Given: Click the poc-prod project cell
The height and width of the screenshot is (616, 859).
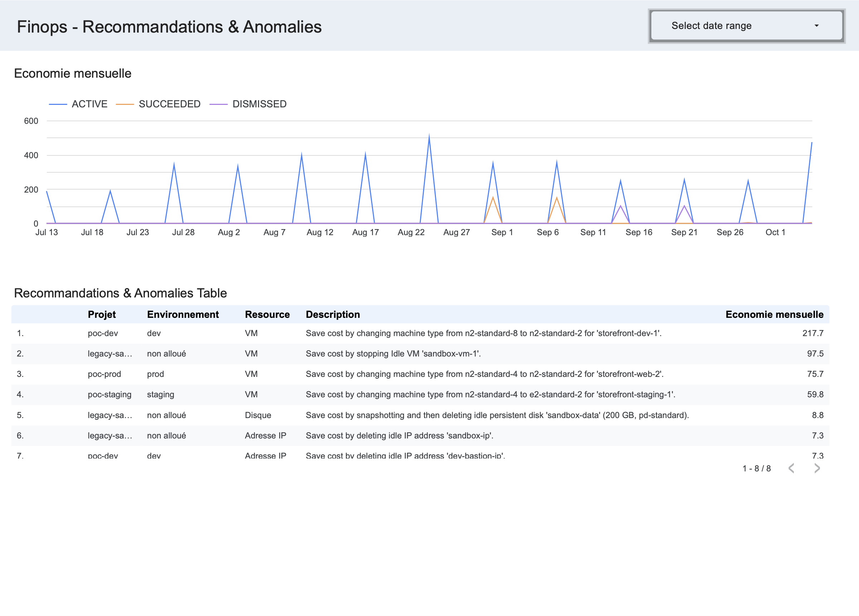Looking at the screenshot, I should pyautogui.click(x=105, y=374).
